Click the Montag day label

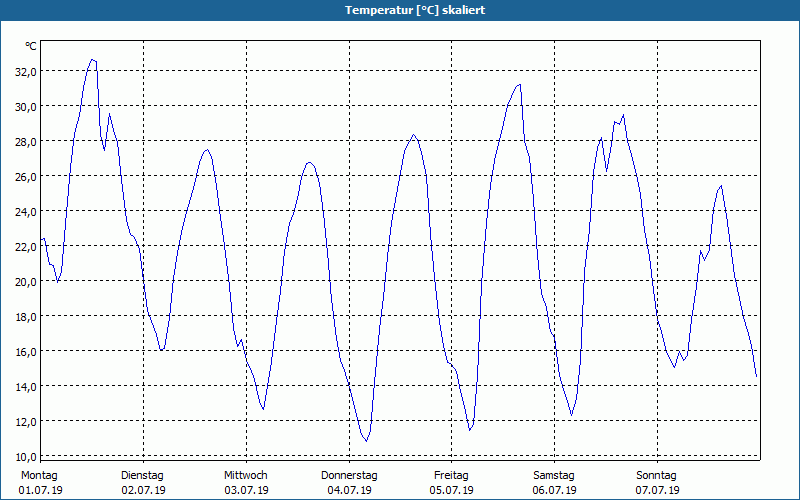click(x=39, y=476)
